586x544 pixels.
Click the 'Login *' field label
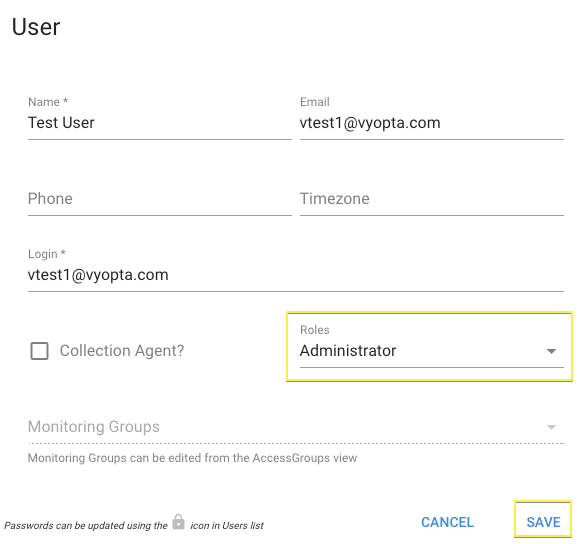47,254
